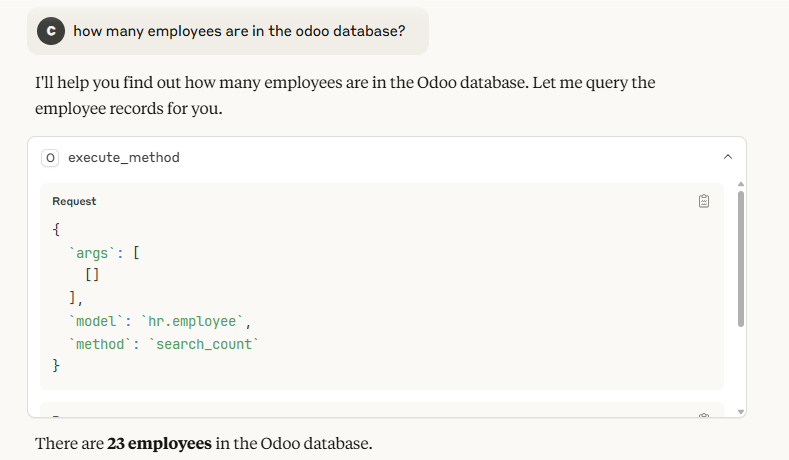This screenshot has height=460, width=789.
Task: Click the tool panel vertical scrollbar thumb
Action: [740, 258]
